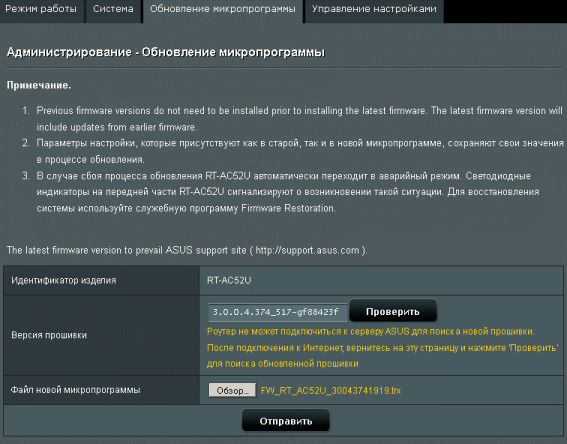Image resolution: width=567 pixels, height=444 pixels.
Task: Click the Firmware Restoration text in note three
Action: 288,208
